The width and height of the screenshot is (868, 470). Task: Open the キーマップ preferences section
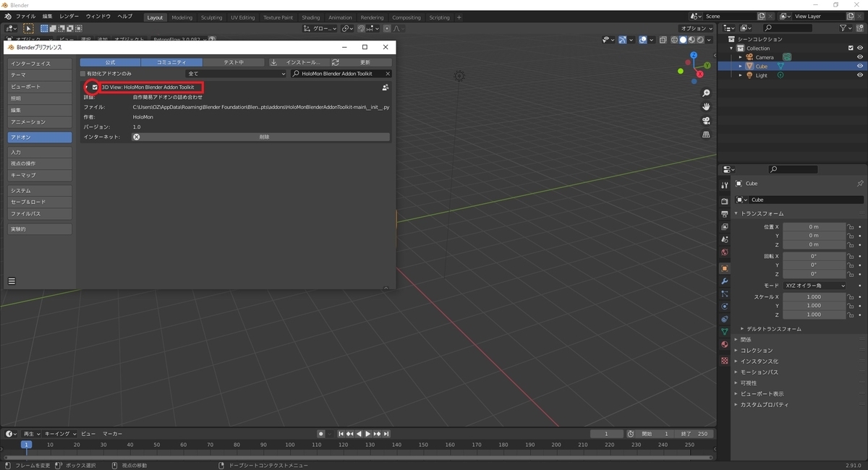tap(40, 175)
